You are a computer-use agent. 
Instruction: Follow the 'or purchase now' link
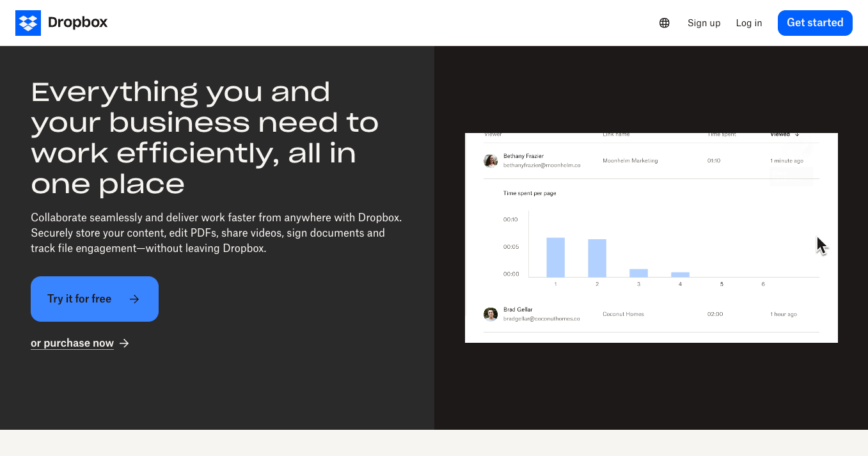72,343
